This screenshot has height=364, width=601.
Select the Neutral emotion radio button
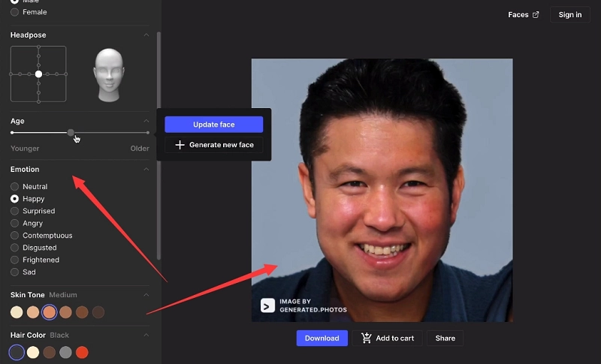pos(15,186)
